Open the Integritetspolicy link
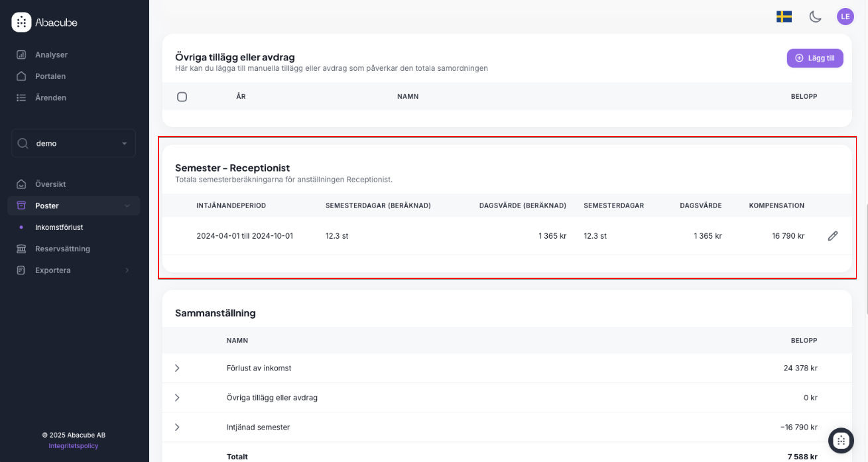 click(74, 446)
